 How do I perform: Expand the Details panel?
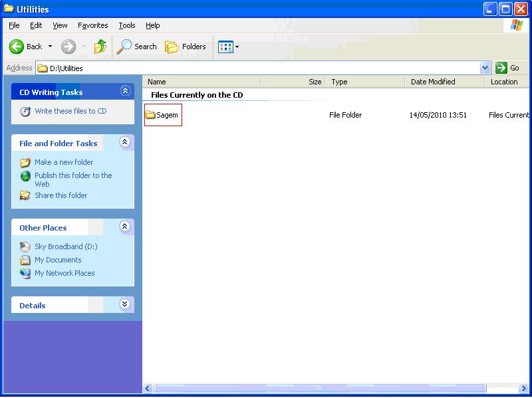coord(125,304)
